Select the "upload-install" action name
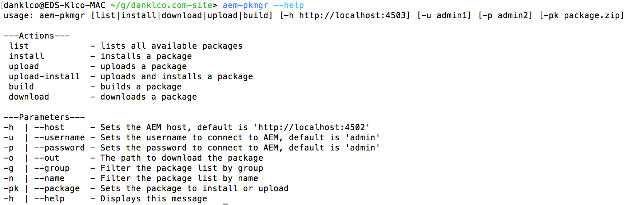The image size is (644, 205). (x=44, y=77)
